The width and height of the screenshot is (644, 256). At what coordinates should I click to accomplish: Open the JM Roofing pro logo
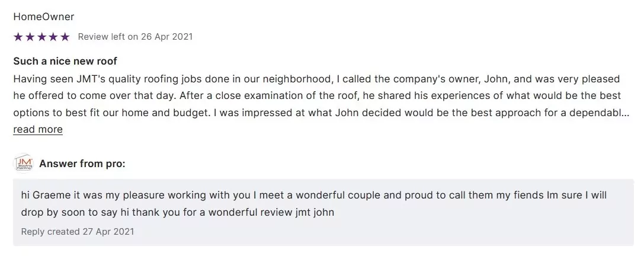23,164
